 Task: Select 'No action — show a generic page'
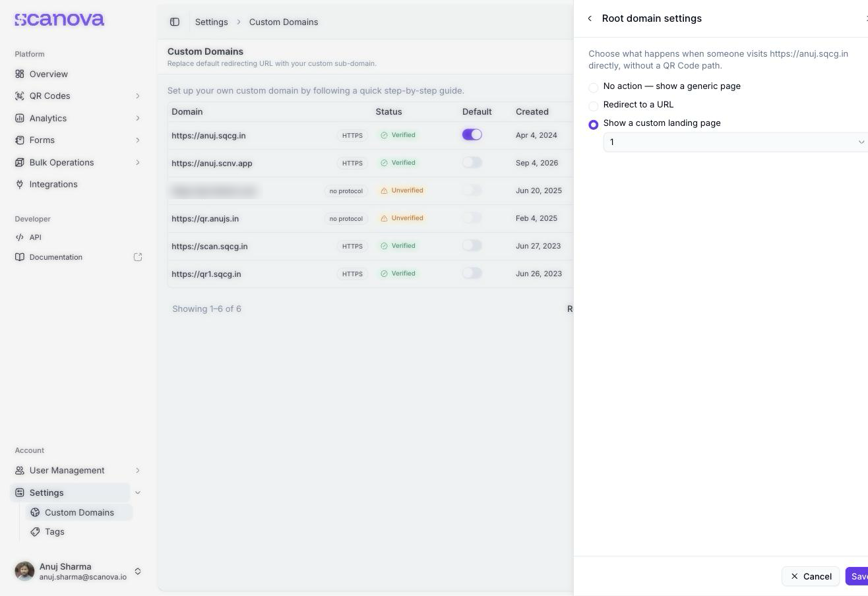pos(594,88)
